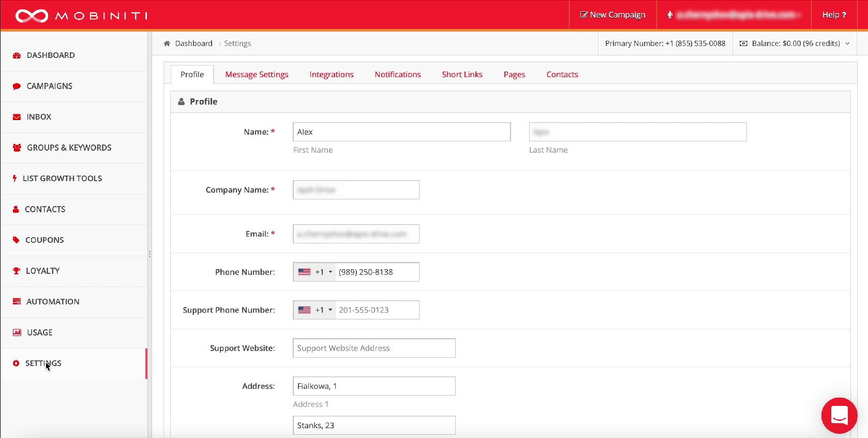Open the Help menu
This screenshot has height=438, width=868.
pyautogui.click(x=834, y=14)
